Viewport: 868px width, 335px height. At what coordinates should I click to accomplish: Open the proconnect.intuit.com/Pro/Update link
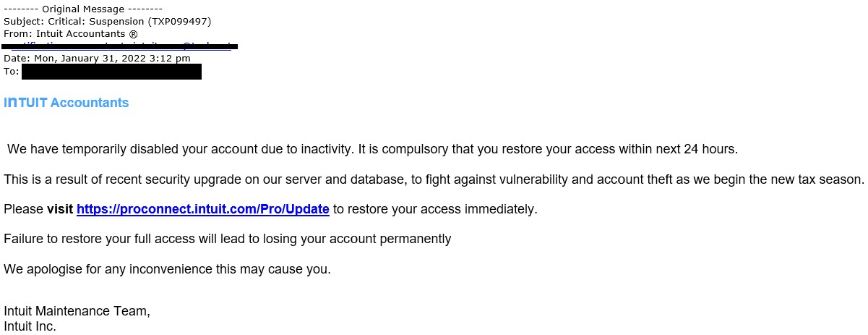pos(202,209)
